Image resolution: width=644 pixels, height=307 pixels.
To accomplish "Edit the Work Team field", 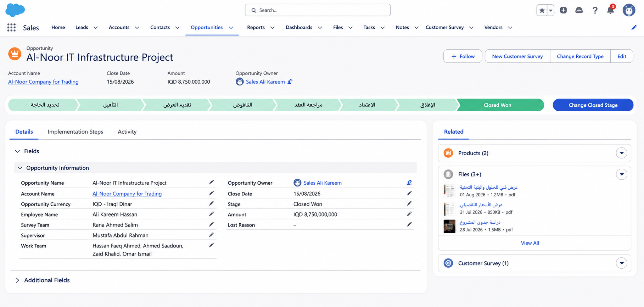I will (x=211, y=245).
